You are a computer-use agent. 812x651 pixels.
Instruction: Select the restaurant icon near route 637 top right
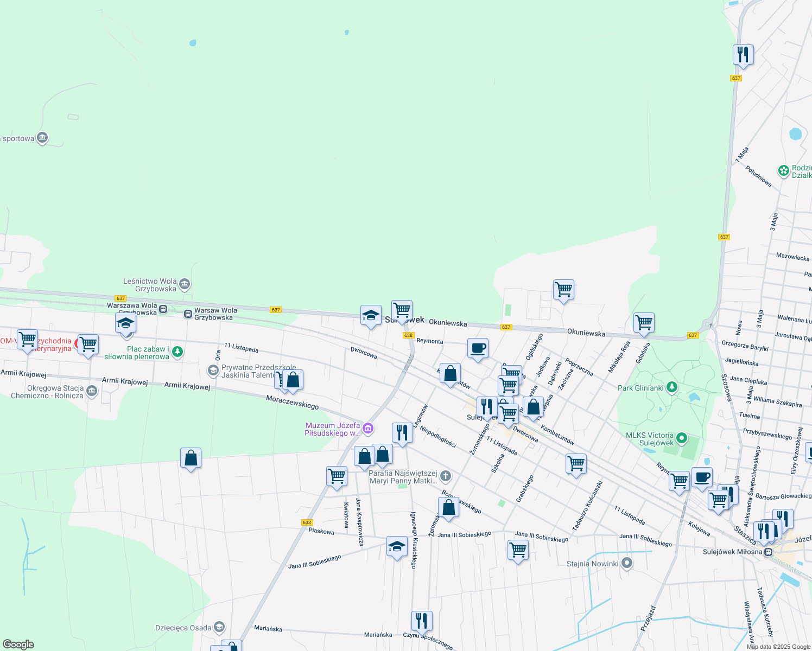pos(743,54)
